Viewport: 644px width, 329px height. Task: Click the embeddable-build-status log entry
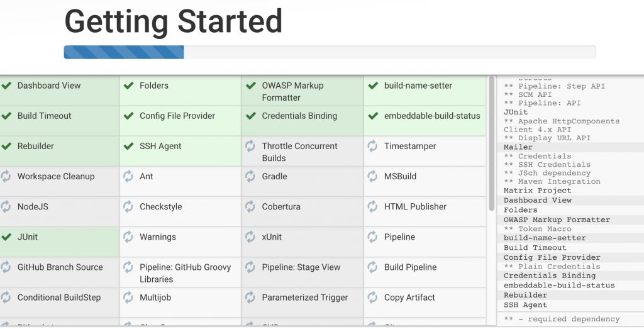coord(550,286)
